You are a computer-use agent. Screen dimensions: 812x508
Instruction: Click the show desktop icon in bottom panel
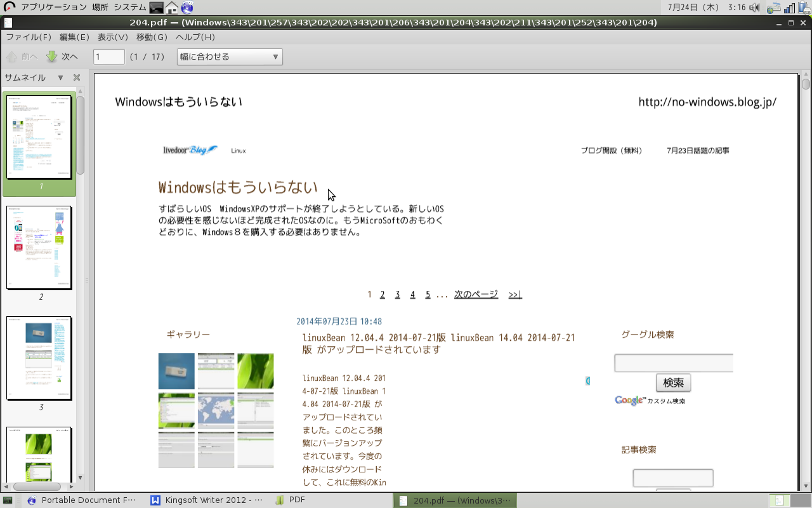click(8, 500)
